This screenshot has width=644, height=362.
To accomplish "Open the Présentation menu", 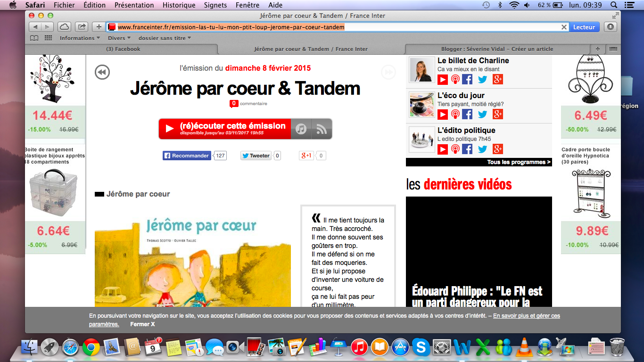I will coord(134,5).
